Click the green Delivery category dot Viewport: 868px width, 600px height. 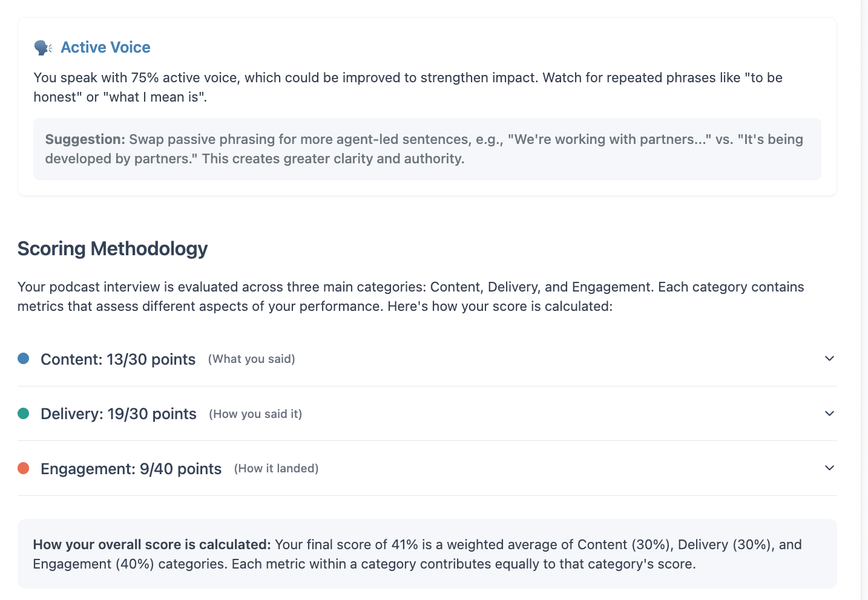click(x=24, y=414)
